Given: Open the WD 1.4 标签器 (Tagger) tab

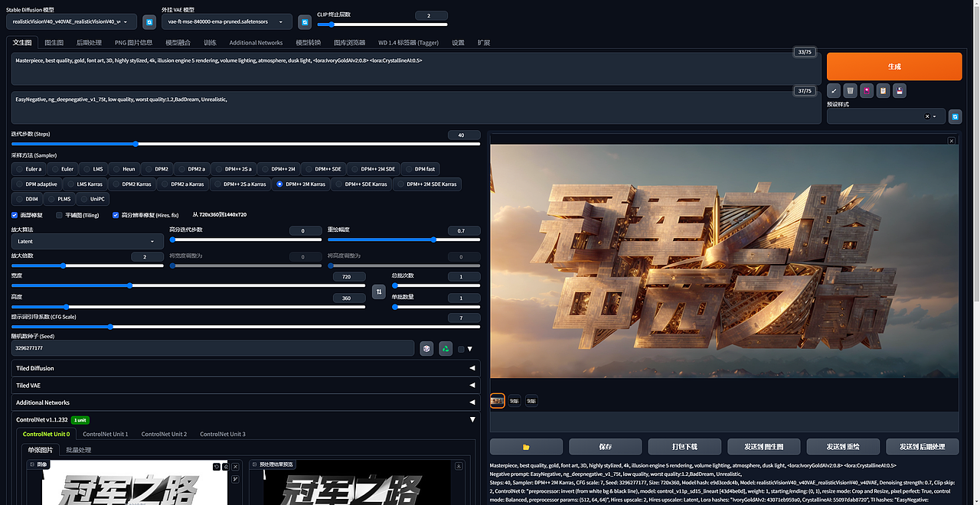Looking at the screenshot, I should pos(408,43).
